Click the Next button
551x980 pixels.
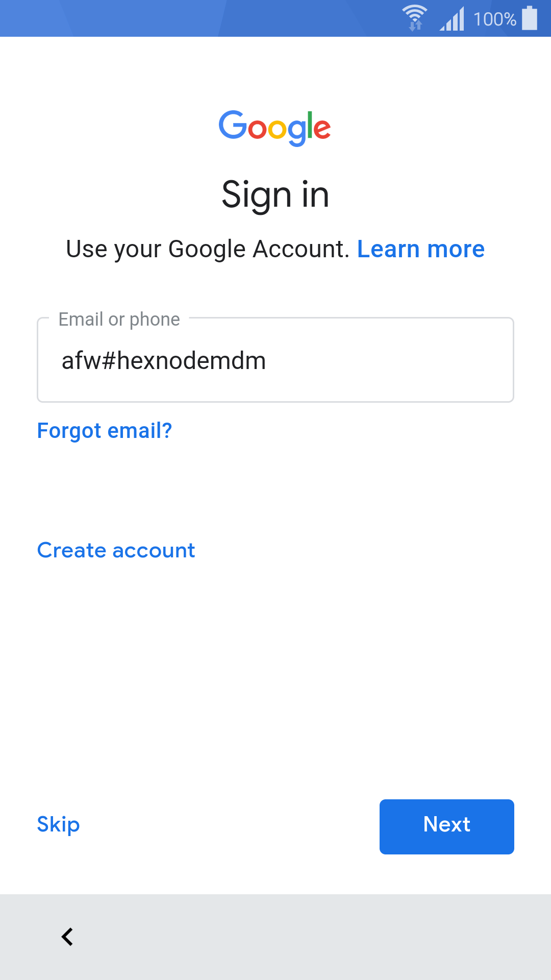pos(447,827)
